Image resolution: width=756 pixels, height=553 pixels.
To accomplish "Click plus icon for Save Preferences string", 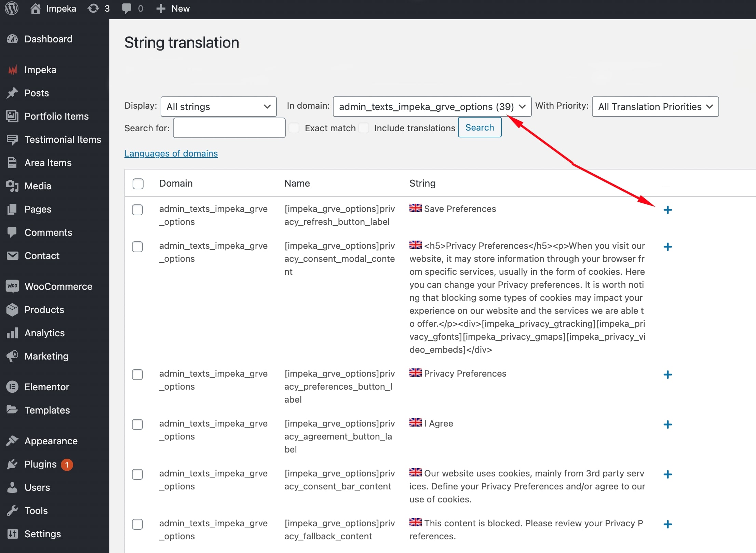I will tap(667, 210).
